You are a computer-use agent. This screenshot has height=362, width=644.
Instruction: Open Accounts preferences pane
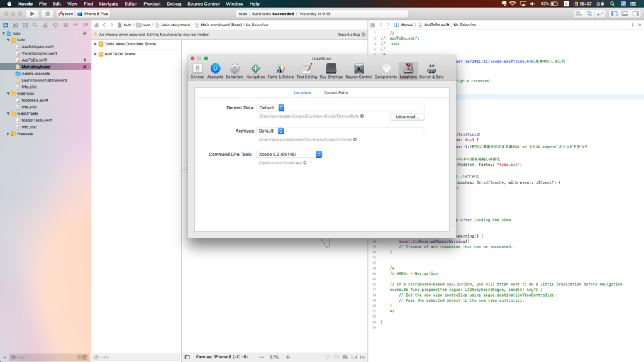point(215,70)
